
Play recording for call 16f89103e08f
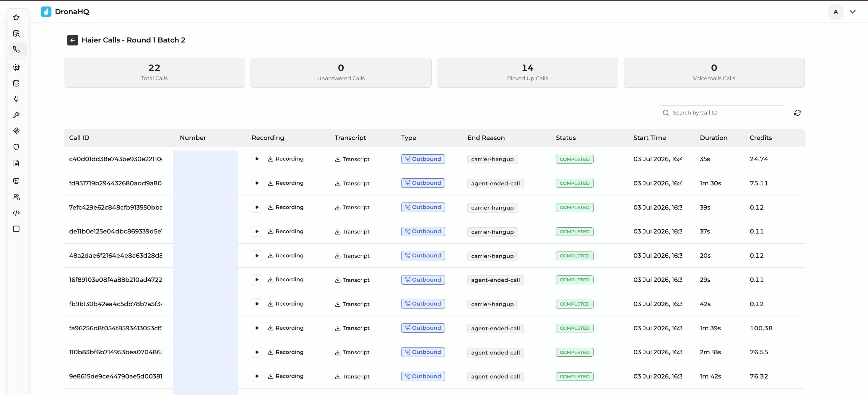257,280
